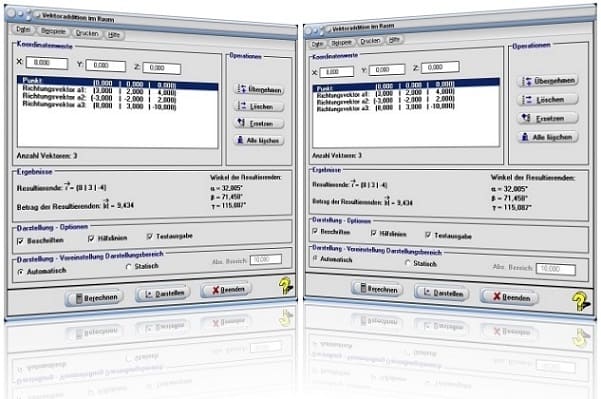The width and height of the screenshot is (601, 399).
Task: Click Berechnen button in right window
Action: [x=377, y=289]
